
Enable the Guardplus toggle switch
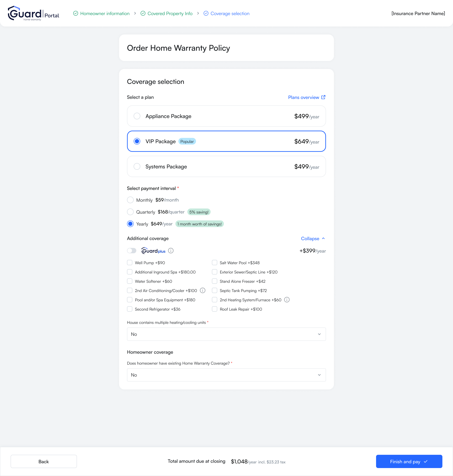click(132, 251)
